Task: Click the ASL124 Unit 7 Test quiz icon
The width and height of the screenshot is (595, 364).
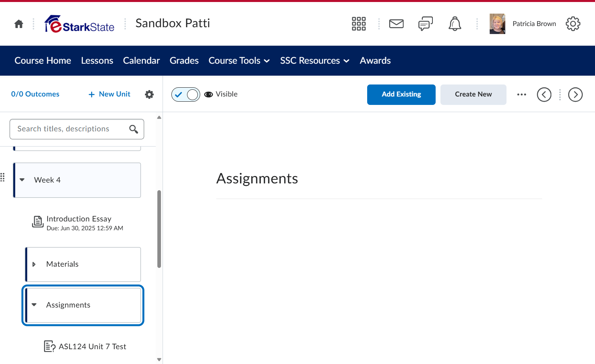Action: pos(50,346)
